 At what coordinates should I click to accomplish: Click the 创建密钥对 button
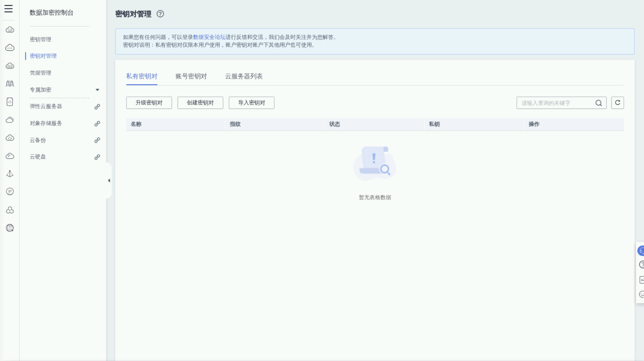pos(200,103)
